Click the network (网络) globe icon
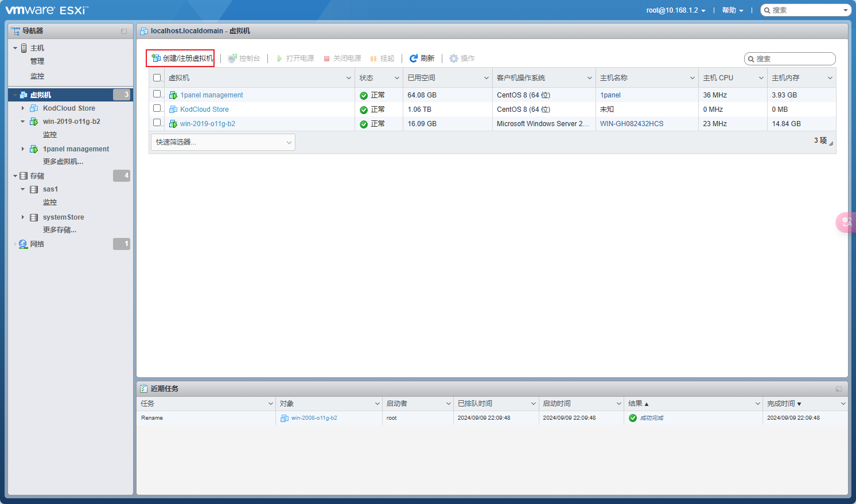The height and width of the screenshot is (504, 856). point(23,244)
